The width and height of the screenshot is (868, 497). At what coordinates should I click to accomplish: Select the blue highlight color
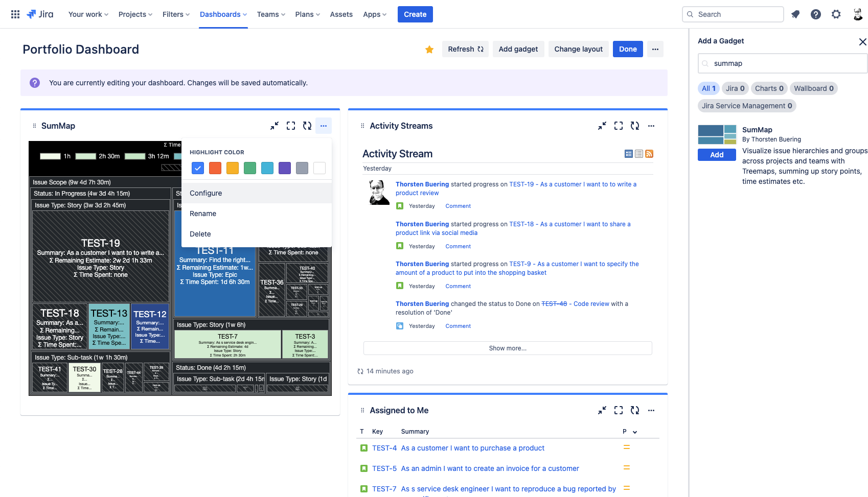(198, 168)
